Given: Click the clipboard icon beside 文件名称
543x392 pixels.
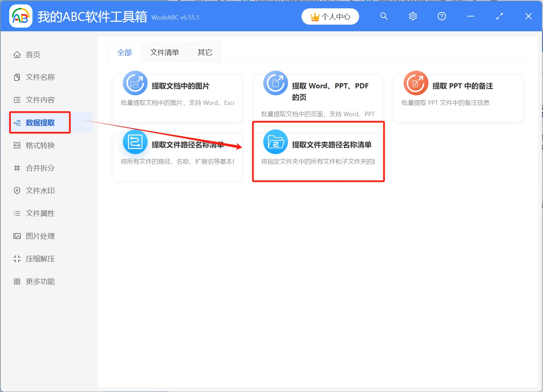Looking at the screenshot, I should click(x=17, y=77).
